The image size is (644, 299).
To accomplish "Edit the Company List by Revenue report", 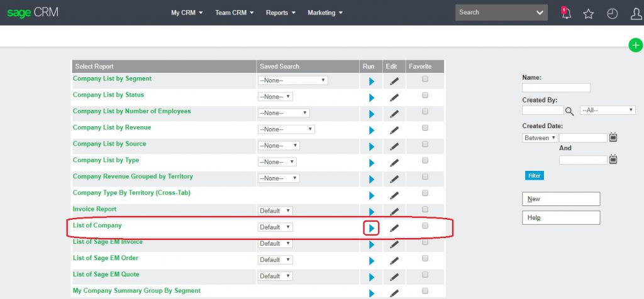I will 394,131.
